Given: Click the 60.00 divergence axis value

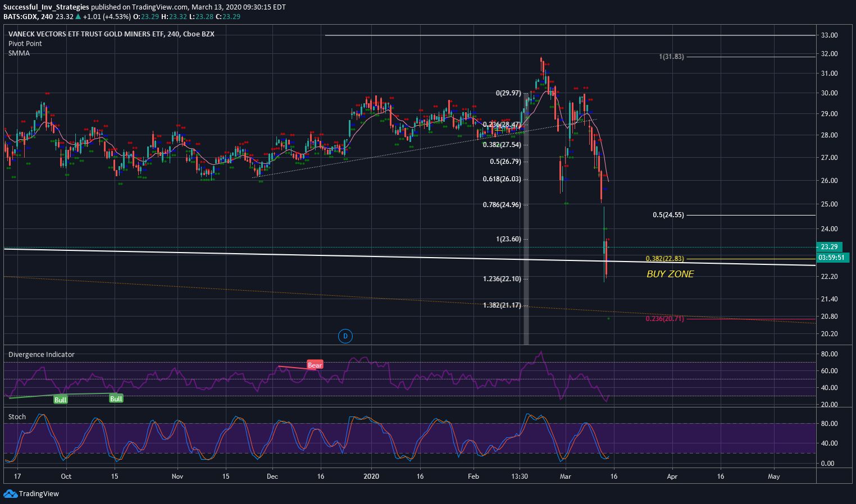Looking at the screenshot, I should (829, 371).
